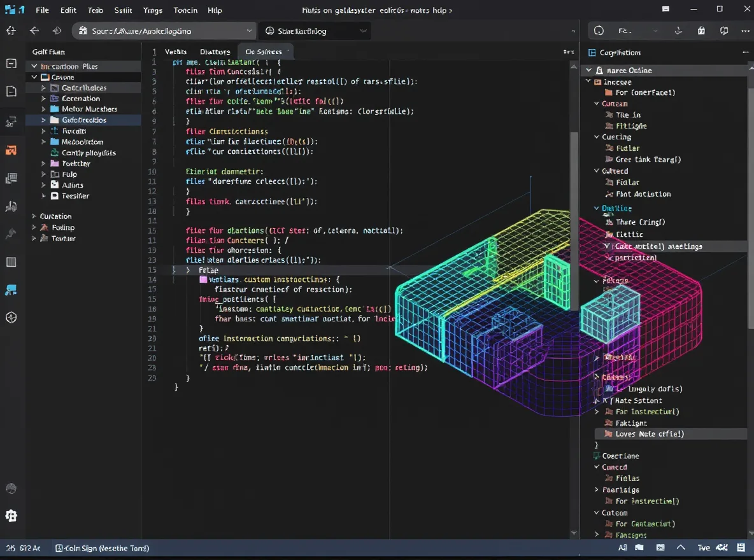Click the title-bar layout toggle icon

(665, 9)
